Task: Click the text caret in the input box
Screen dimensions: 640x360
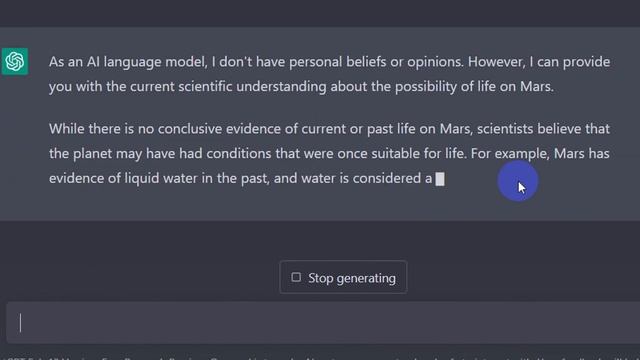Action: point(20,323)
